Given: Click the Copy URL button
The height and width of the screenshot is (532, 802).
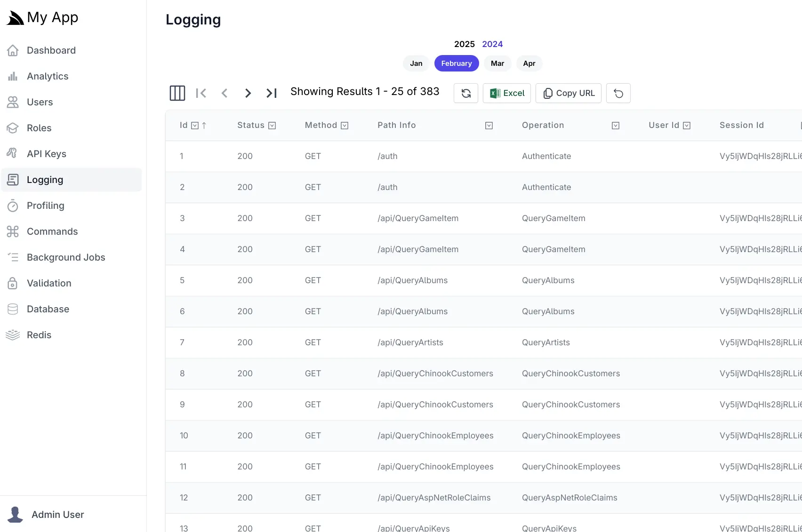Looking at the screenshot, I should 568,93.
